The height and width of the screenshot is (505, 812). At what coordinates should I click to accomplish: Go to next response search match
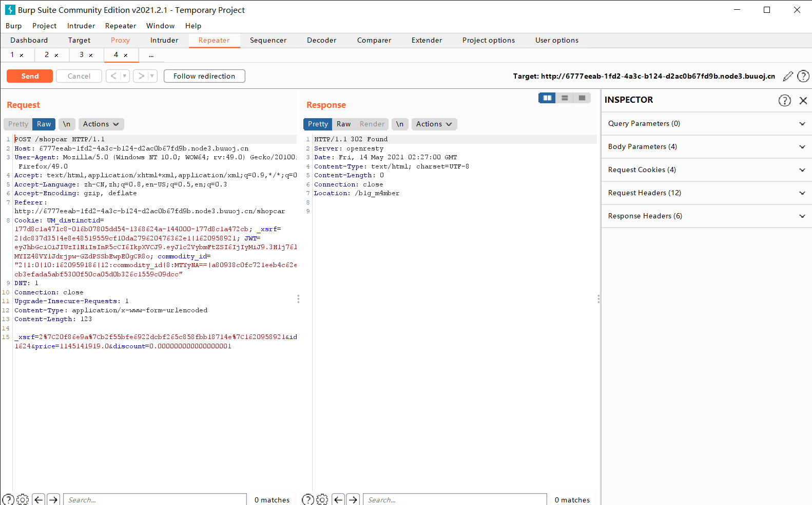pos(353,499)
